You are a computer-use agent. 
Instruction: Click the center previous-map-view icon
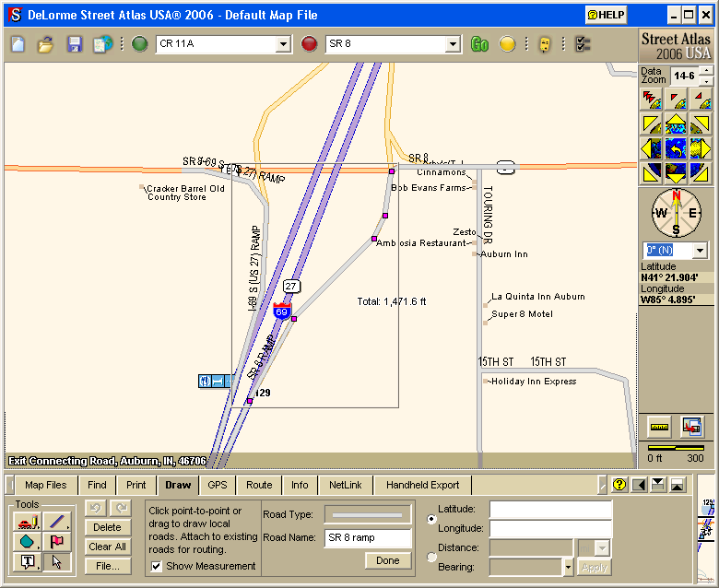click(676, 149)
